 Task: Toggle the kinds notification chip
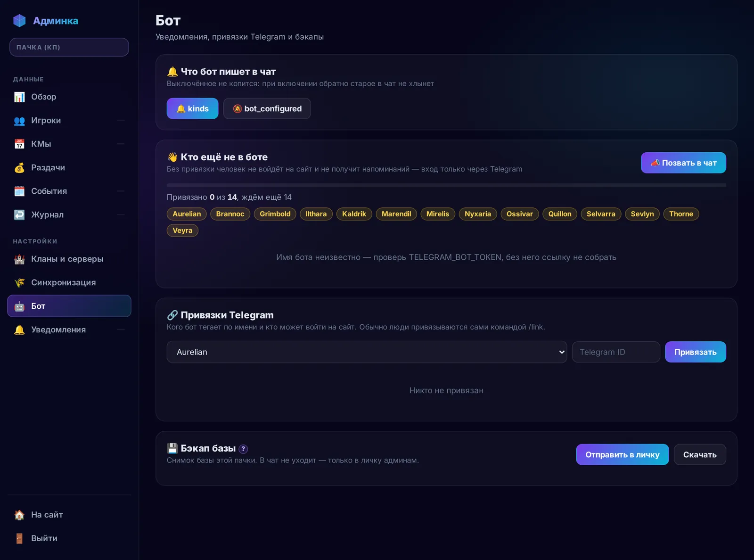click(192, 108)
